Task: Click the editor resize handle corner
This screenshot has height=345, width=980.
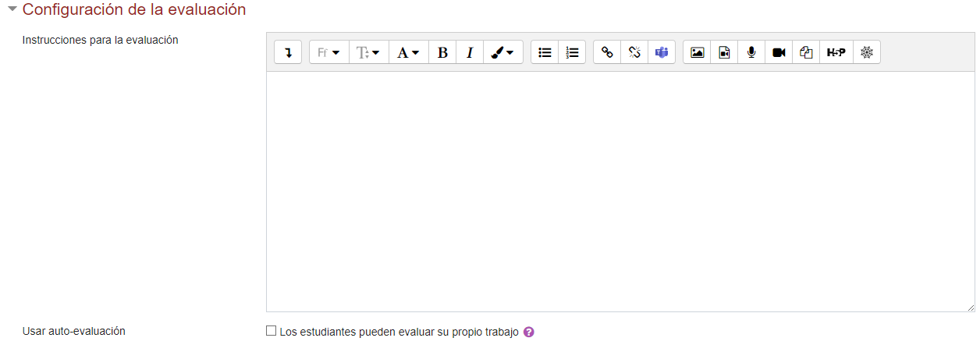Action: [970, 308]
